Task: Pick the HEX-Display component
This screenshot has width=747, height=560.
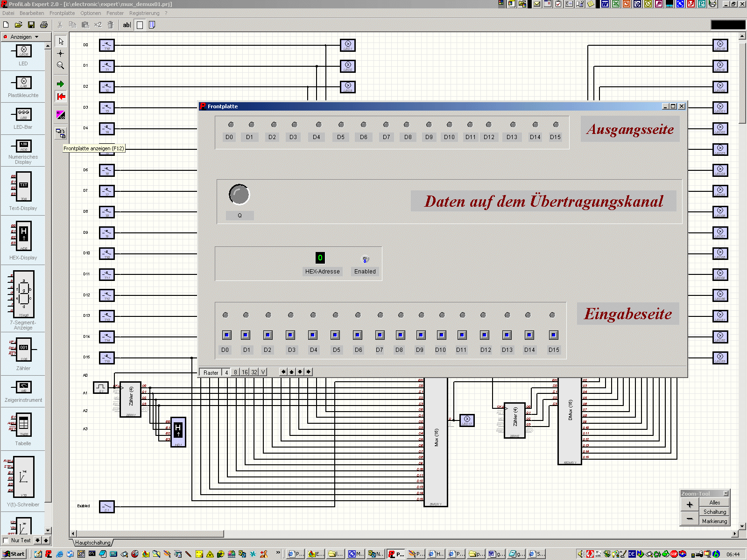Action: pos(23,240)
